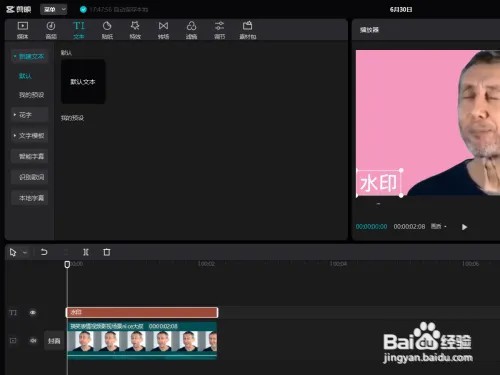Expand the 文字模板 category
The height and width of the screenshot is (375, 500).
click(x=29, y=136)
